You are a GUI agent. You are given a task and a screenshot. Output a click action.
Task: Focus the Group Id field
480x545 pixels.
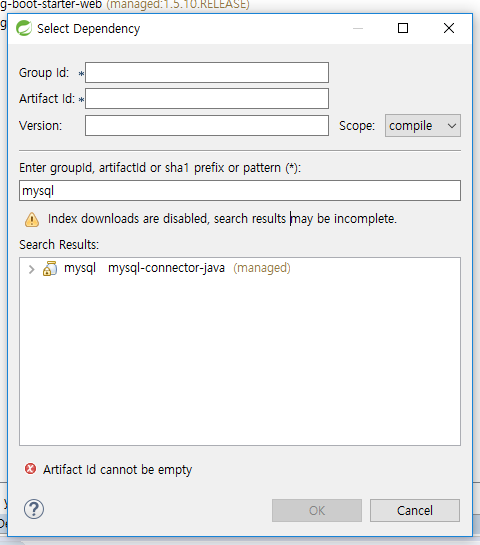click(x=207, y=73)
